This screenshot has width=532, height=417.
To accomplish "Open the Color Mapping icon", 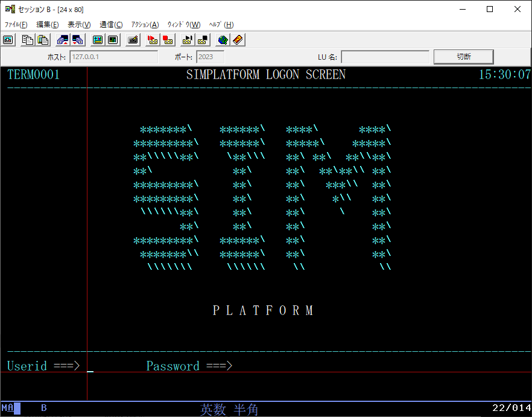I will [113, 40].
